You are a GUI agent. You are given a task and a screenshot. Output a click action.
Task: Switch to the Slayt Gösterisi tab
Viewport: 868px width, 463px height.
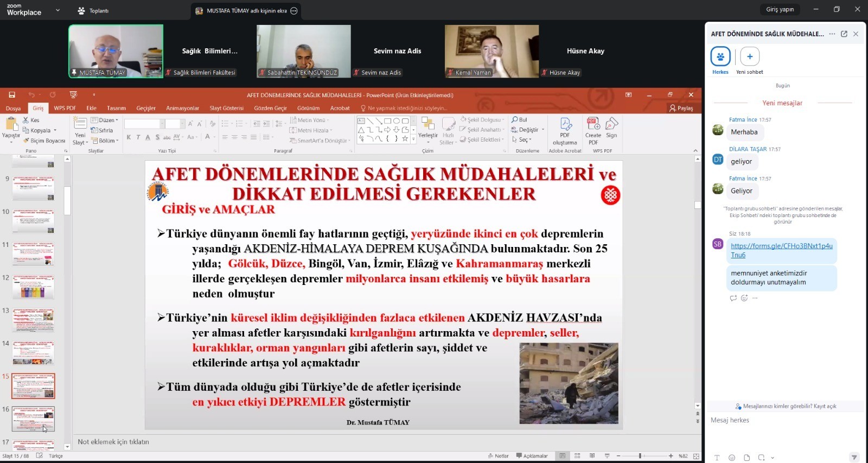[226, 108]
